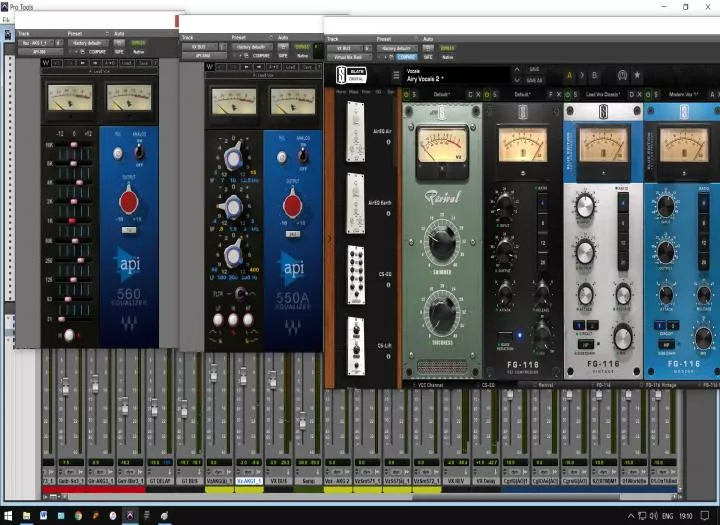This screenshot has height=525, width=720.
Task: Click COMPARE in the API-560 window
Action: [97, 52]
